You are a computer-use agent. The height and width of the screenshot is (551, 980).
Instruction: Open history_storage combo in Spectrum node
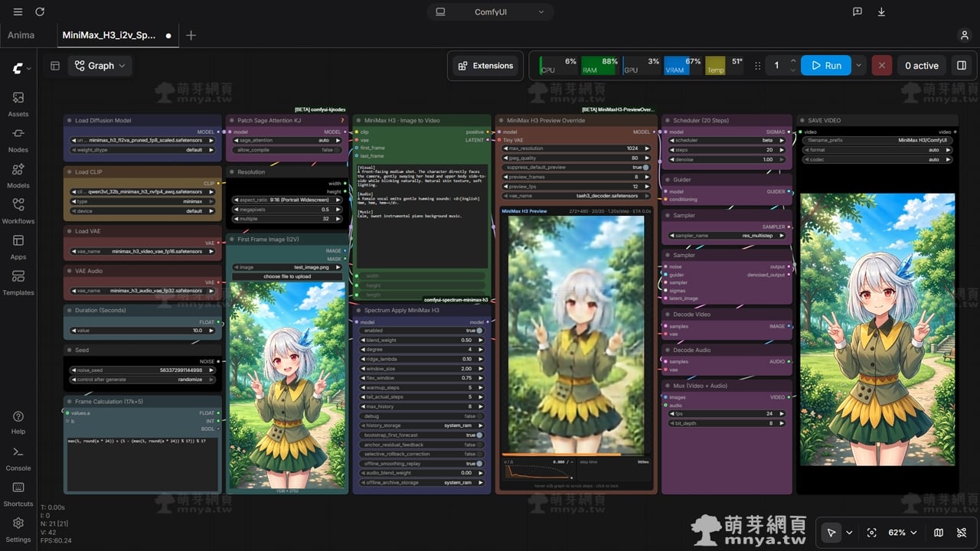pos(420,425)
